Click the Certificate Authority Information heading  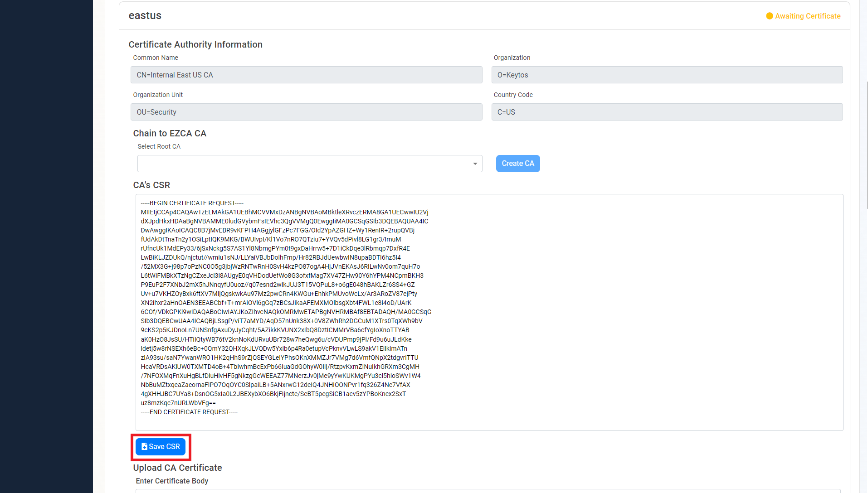pos(195,44)
